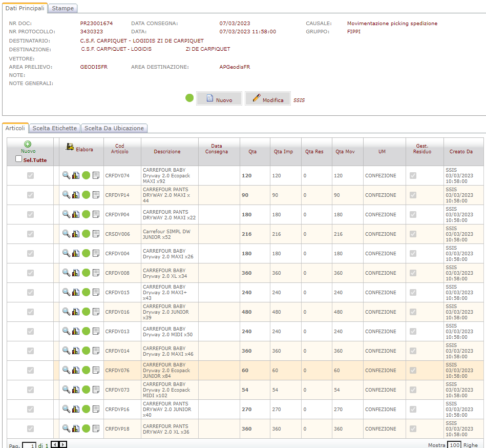Click magnifier icon for CRFDYP14 row
486x448 pixels.
click(x=66, y=195)
